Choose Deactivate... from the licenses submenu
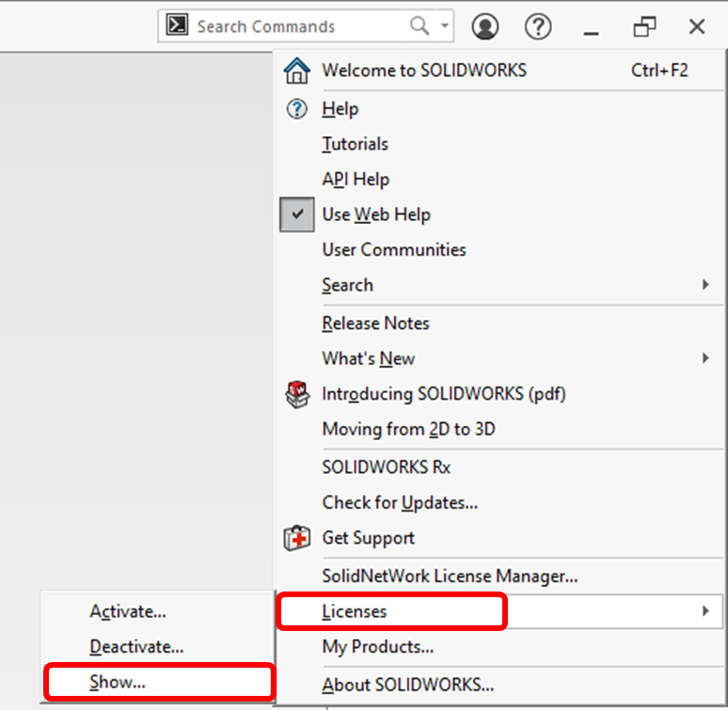The image size is (728, 710). point(137,647)
